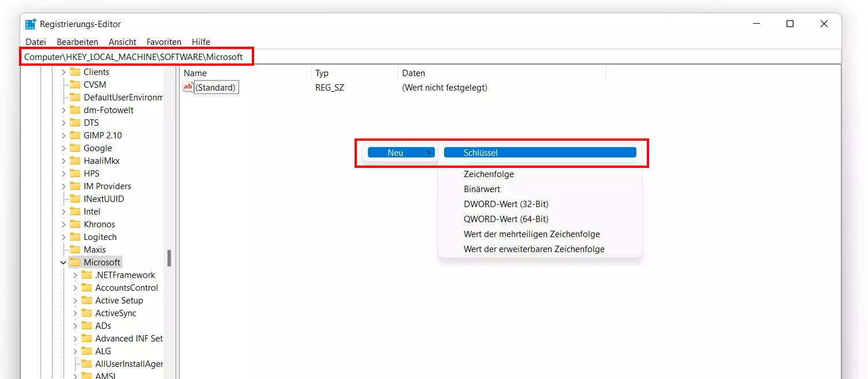Select Schlüssel in the Neu submenu
This screenshot has height=379, width=868.
[x=540, y=153]
